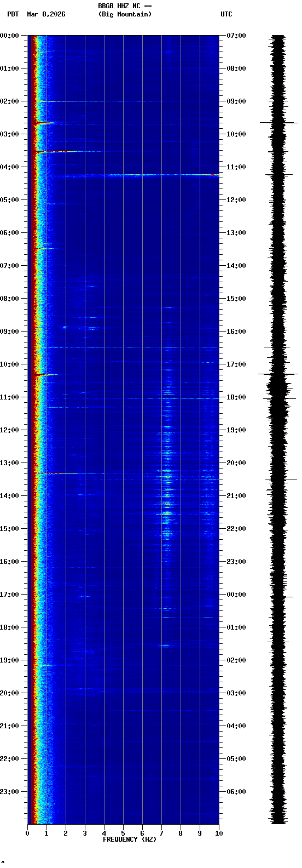The width and height of the screenshot is (302, 868).
Task: Click the 19:00 UTC time label
Action: [236, 430]
